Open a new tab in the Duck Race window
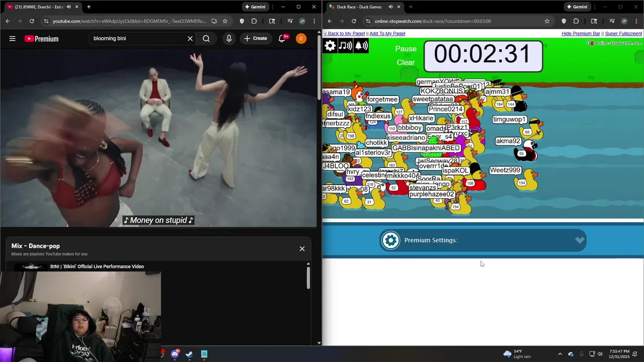 tap(411, 7)
